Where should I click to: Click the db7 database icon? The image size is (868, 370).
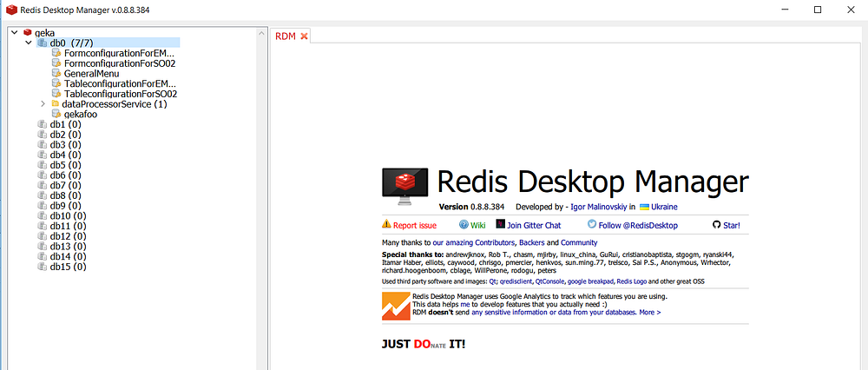(43, 185)
